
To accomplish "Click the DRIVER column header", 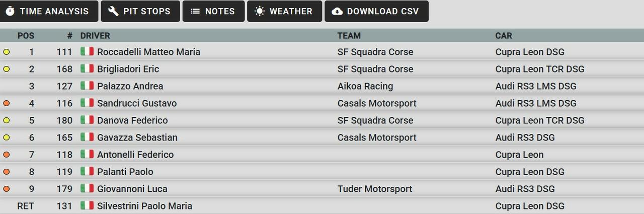I will pos(95,36).
